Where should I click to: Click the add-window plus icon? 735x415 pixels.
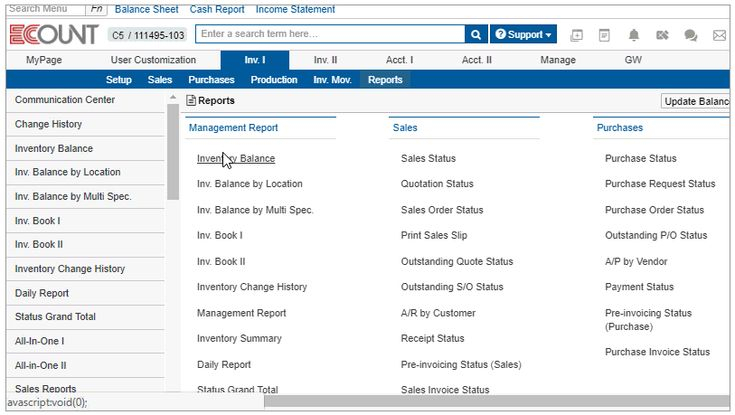tap(576, 35)
